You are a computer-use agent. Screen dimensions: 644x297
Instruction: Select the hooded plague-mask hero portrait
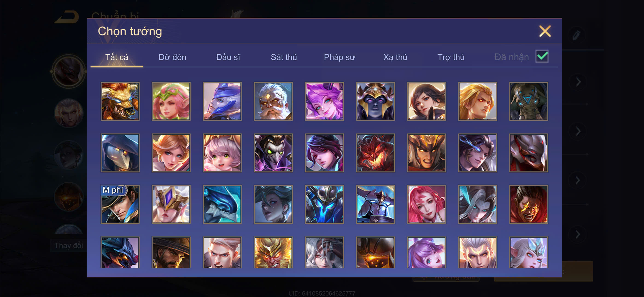click(x=120, y=153)
